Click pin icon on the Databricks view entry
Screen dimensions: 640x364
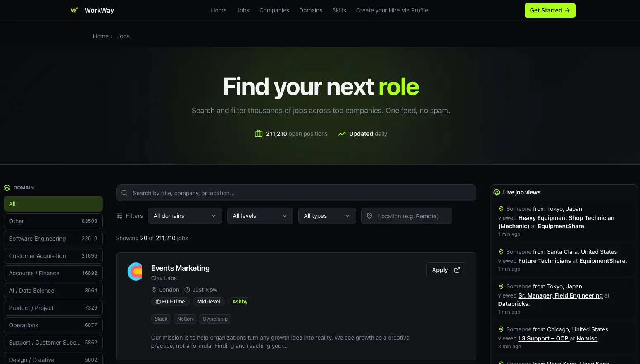(x=501, y=286)
